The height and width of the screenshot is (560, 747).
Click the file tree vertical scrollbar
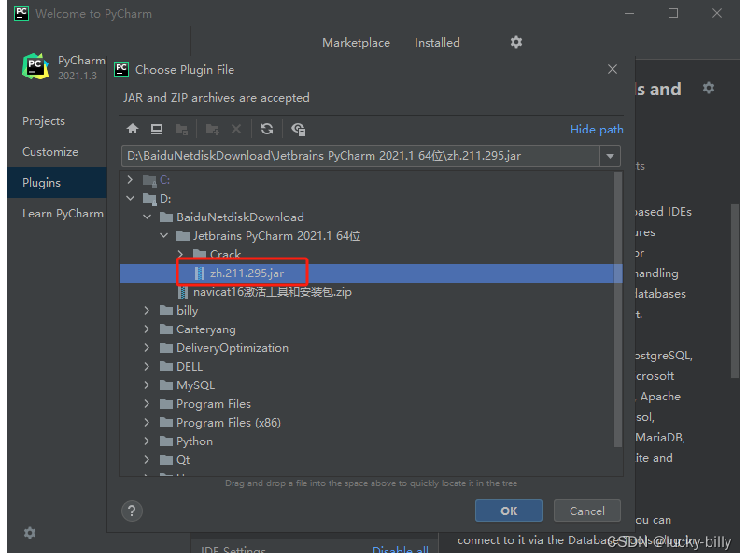pos(618,310)
